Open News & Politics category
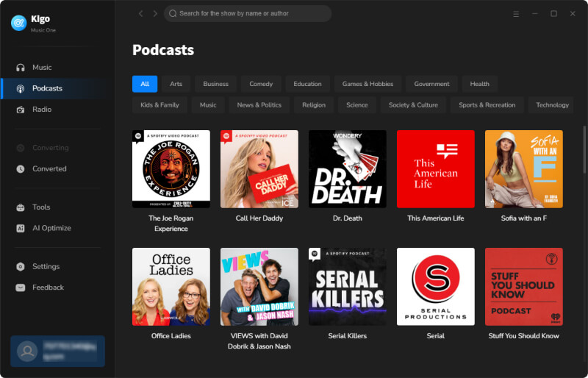The image size is (588, 378). (x=259, y=104)
